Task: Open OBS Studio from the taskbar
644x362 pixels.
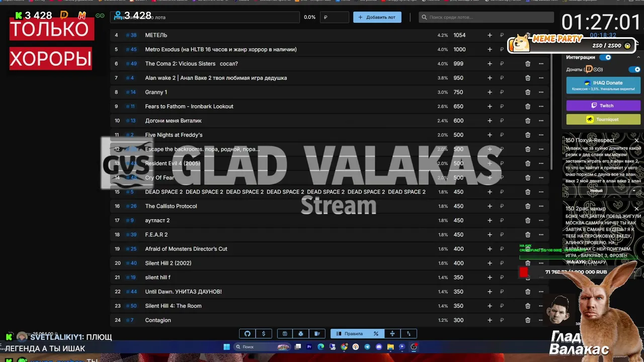Action: 414,347
